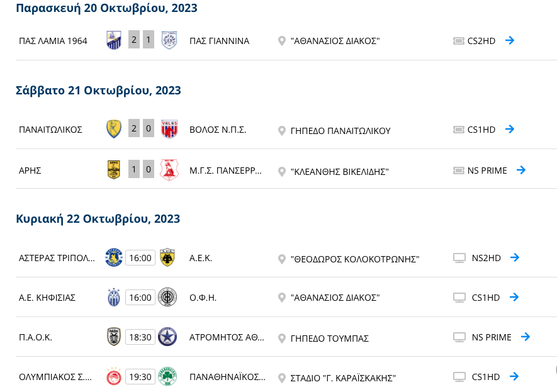Viewport: 557px width, 392px height.
Task: Click the location pin beside "ΚΛΕΑΝΘΗΣ ΒΙΚΕΛΙΔΗΣ"
Action: [x=282, y=172]
